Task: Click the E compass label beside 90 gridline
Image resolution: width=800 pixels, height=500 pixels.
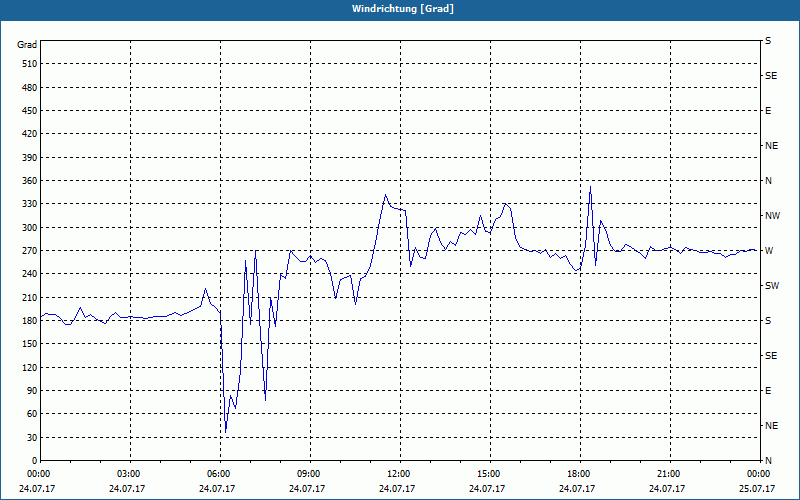Action: click(x=768, y=391)
